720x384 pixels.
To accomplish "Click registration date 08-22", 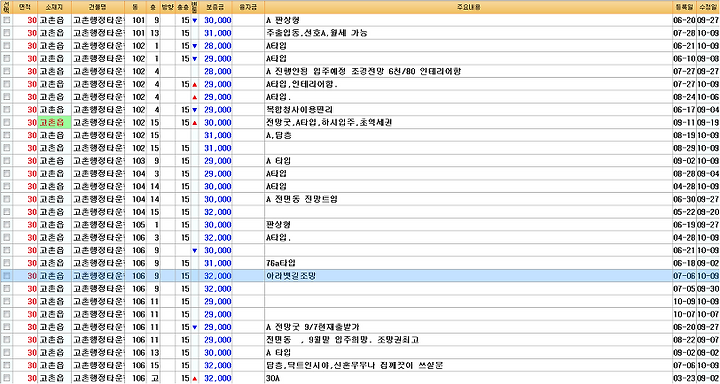I will [684, 340].
